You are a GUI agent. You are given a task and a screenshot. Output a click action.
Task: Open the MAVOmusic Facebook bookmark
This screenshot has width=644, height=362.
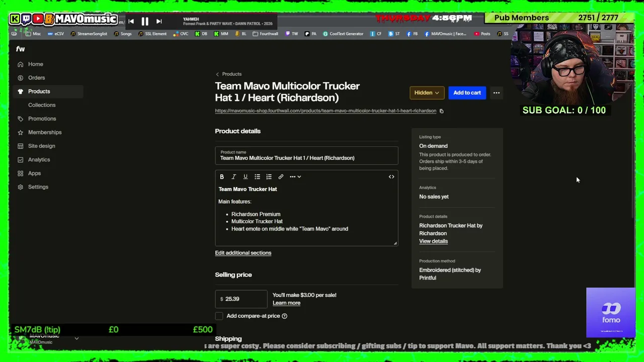click(x=445, y=34)
